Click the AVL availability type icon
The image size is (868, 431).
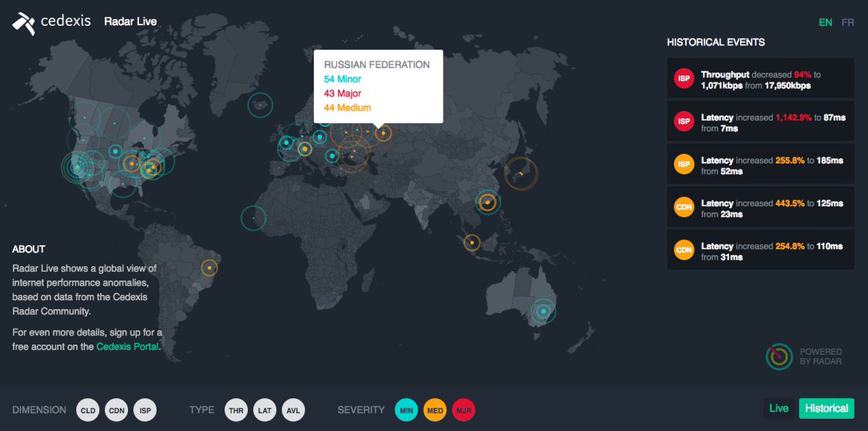click(x=293, y=410)
